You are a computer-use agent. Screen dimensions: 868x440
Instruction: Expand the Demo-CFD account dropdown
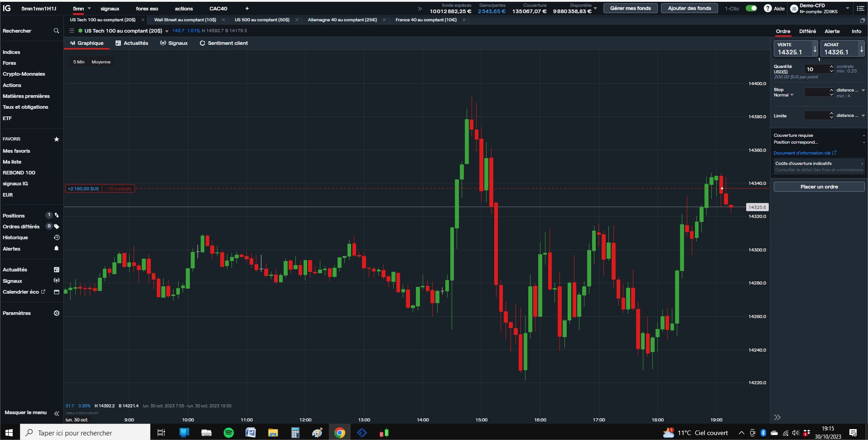(x=848, y=8)
